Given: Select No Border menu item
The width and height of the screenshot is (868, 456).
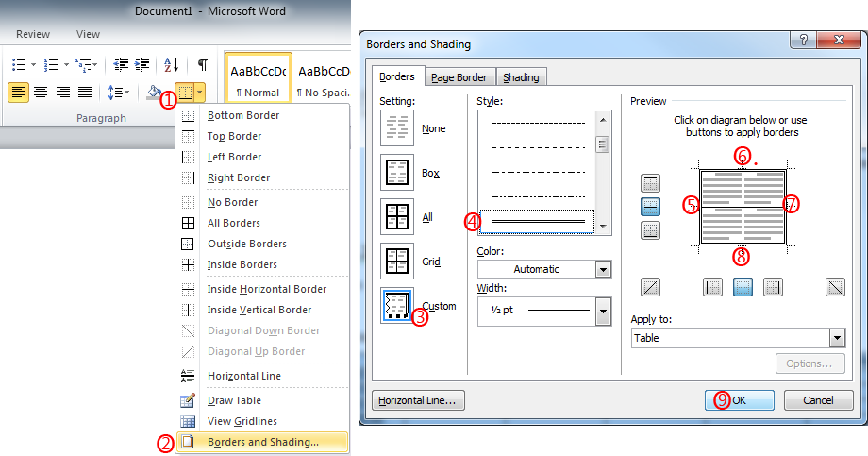Looking at the screenshot, I should pyautogui.click(x=263, y=202).
